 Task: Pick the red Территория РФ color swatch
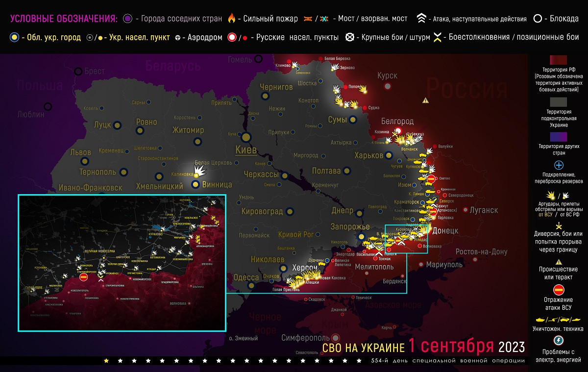point(559,60)
